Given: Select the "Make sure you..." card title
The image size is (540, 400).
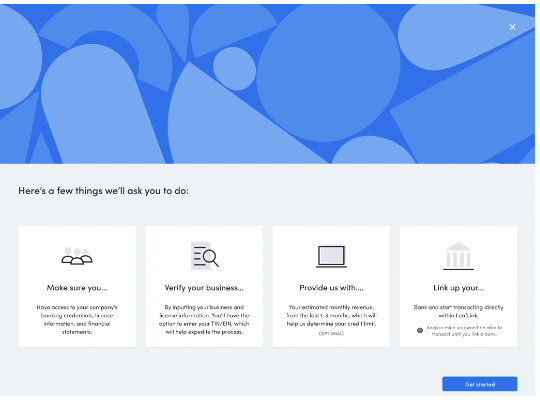Looking at the screenshot, I should tap(77, 288).
